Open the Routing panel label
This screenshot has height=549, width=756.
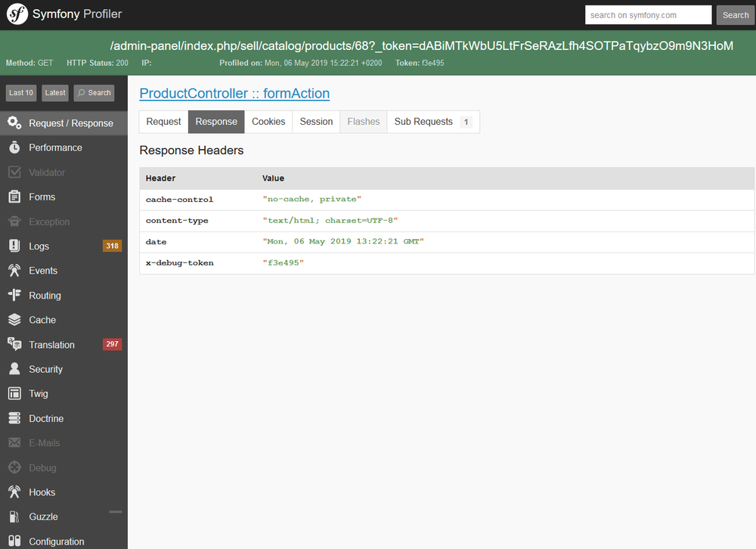pyautogui.click(x=45, y=295)
